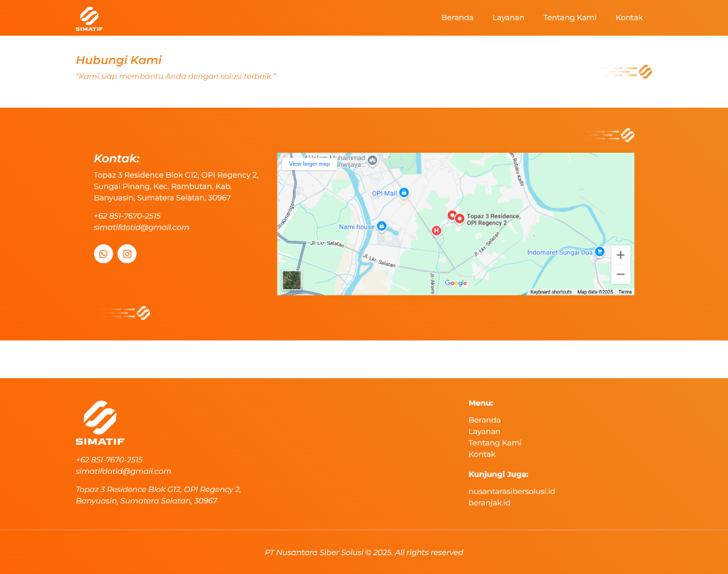This screenshot has width=728, height=574.
Task: Open the WhatsApp contact icon
Action: pos(103,254)
